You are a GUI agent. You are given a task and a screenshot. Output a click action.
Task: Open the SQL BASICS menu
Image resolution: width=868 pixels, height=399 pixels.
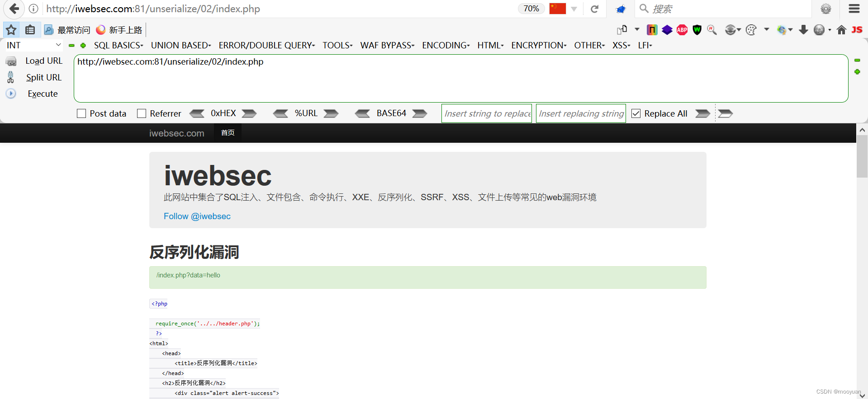(x=119, y=45)
